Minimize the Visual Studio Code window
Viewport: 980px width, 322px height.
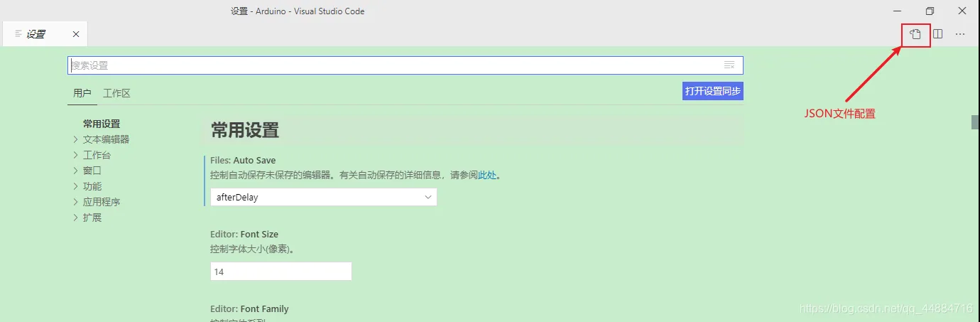(x=898, y=11)
